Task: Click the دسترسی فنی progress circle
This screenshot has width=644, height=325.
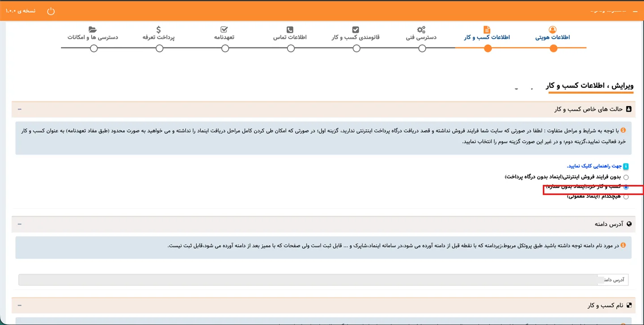Action: [422, 48]
